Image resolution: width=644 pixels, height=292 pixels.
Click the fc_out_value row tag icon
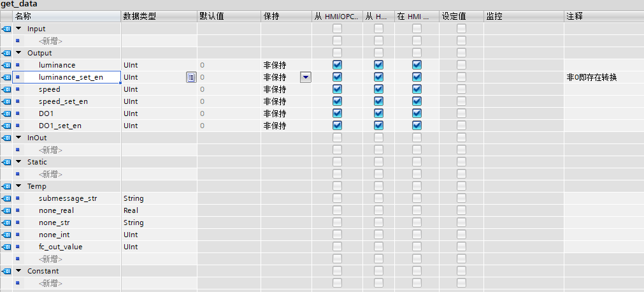click(x=6, y=247)
